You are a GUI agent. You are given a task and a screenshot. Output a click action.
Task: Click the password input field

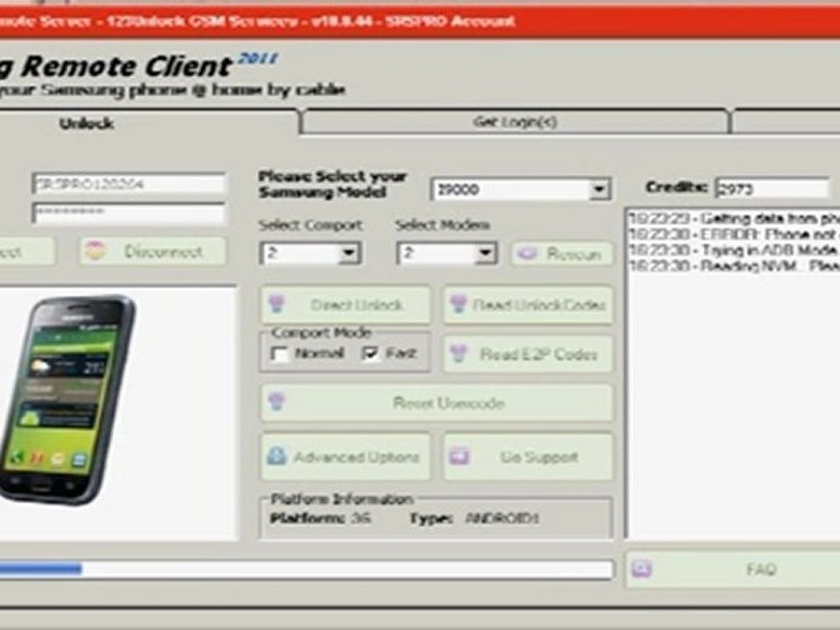point(129,213)
